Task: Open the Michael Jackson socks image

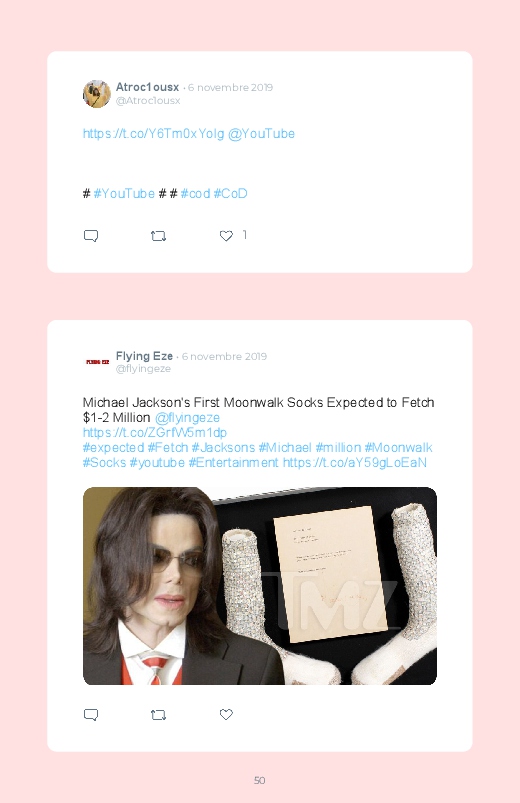Action: (x=260, y=586)
